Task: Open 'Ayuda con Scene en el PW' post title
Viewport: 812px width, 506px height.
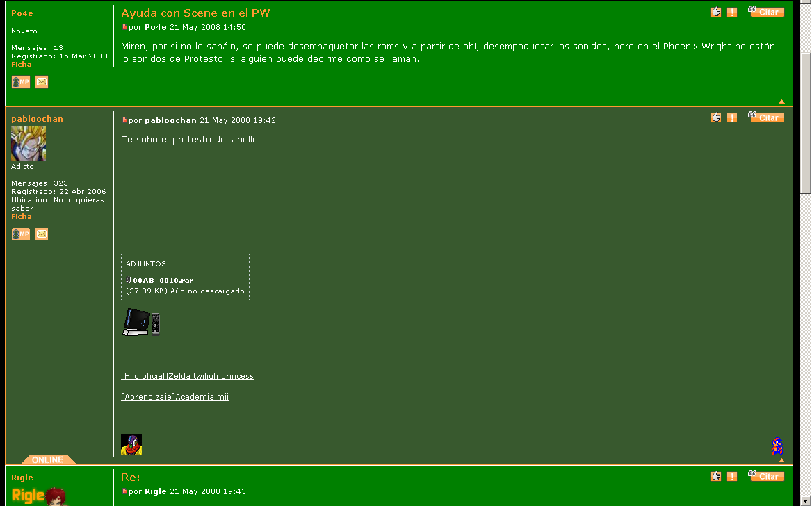Action: click(x=195, y=13)
